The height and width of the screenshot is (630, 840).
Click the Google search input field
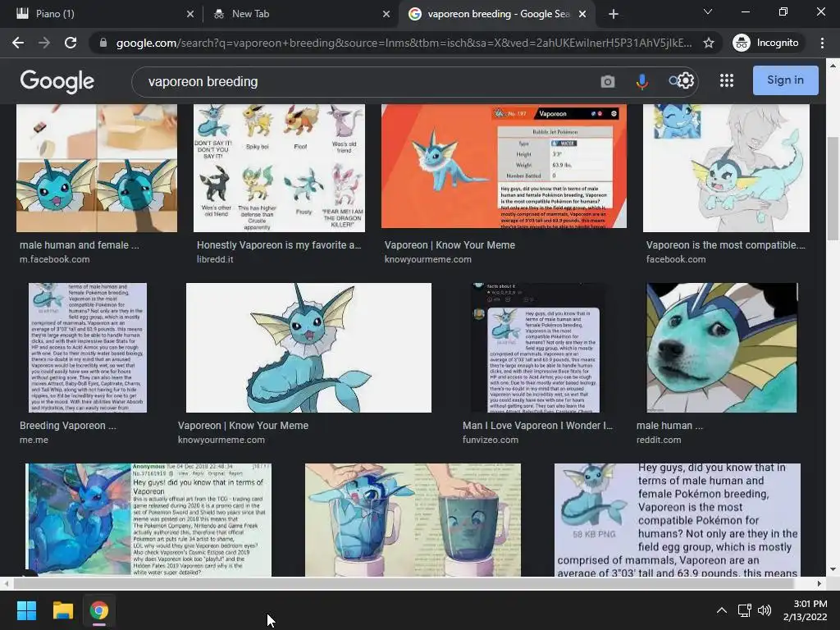(x=364, y=81)
